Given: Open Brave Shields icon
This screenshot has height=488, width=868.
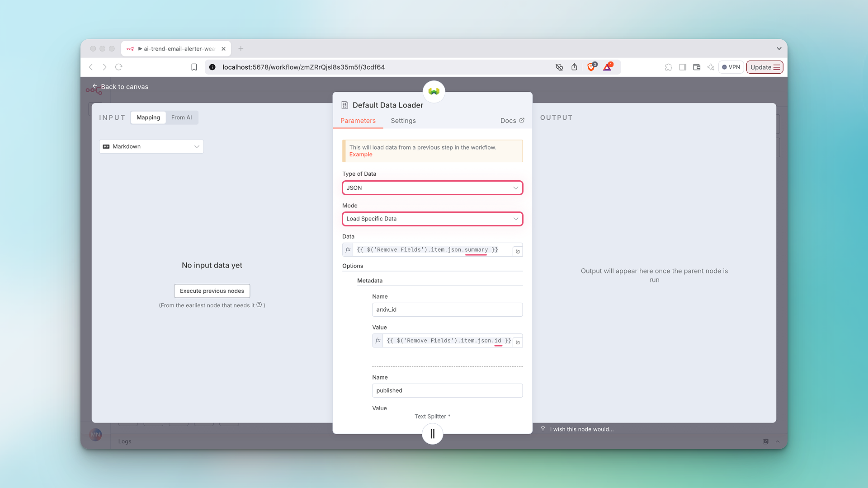Looking at the screenshot, I should point(591,67).
